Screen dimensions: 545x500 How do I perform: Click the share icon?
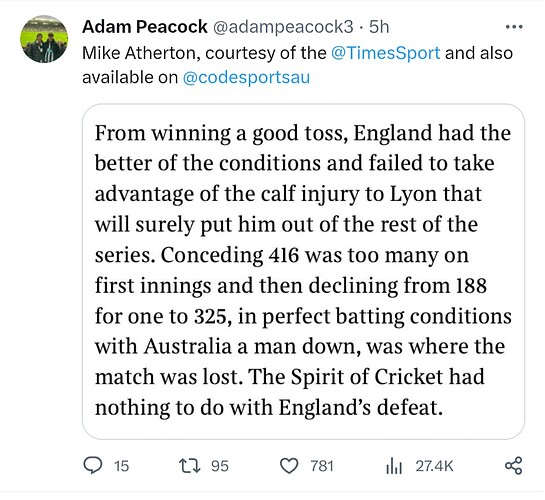tap(514, 466)
